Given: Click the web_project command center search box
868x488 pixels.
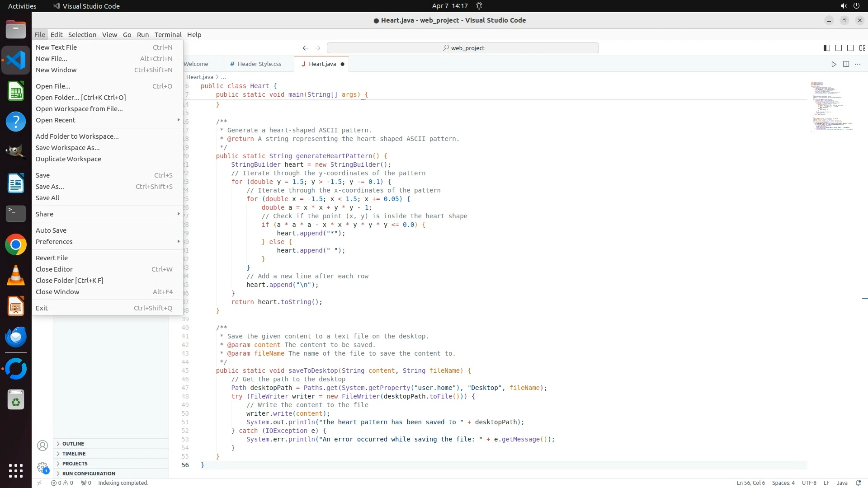Looking at the screenshot, I should [x=462, y=48].
